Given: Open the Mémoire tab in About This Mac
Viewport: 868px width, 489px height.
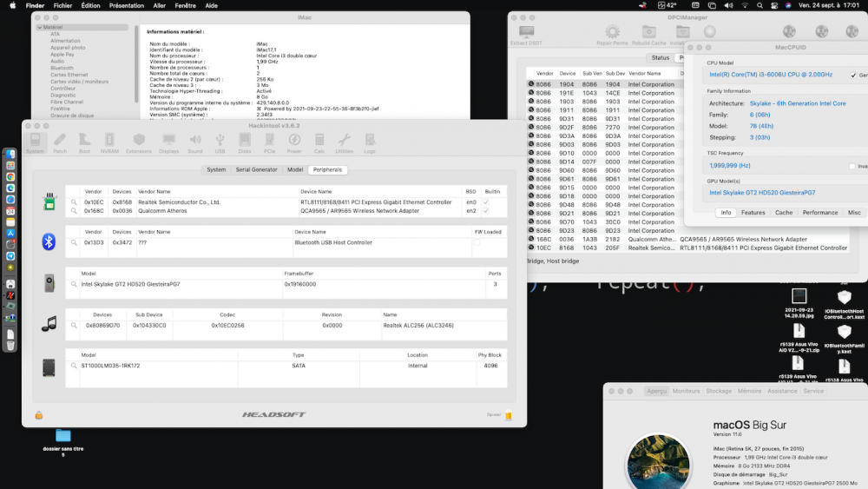Looking at the screenshot, I should [750, 391].
